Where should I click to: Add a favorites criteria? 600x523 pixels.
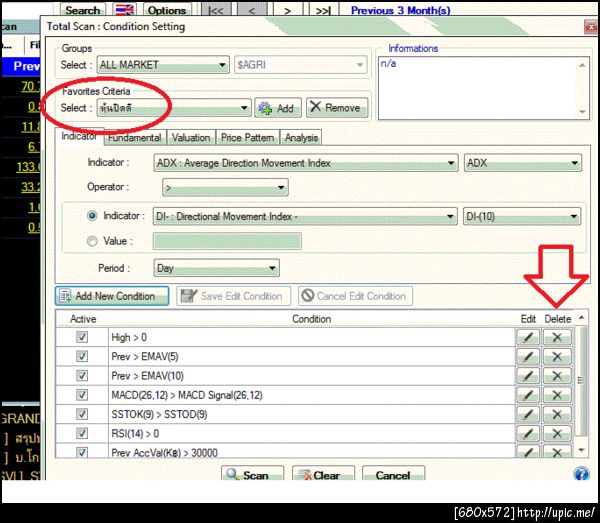point(278,108)
